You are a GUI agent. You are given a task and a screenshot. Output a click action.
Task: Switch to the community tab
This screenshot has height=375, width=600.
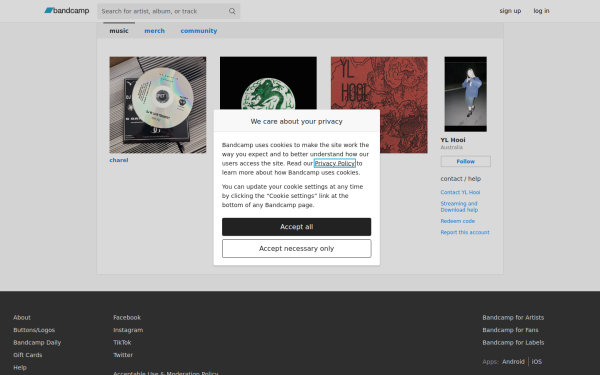(199, 31)
